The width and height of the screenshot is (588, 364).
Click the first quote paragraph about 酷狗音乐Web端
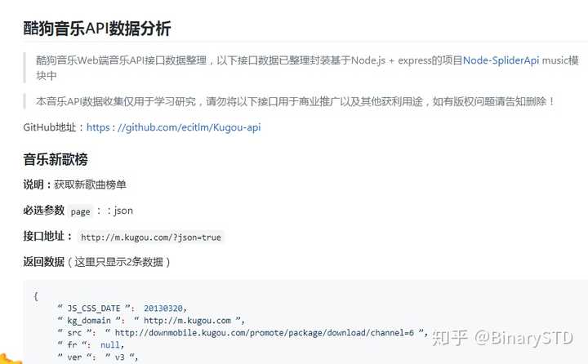point(307,68)
